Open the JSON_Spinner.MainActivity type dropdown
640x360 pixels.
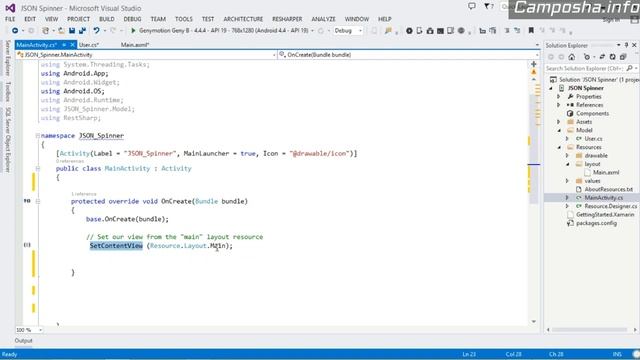pyautogui.click(x=274, y=55)
